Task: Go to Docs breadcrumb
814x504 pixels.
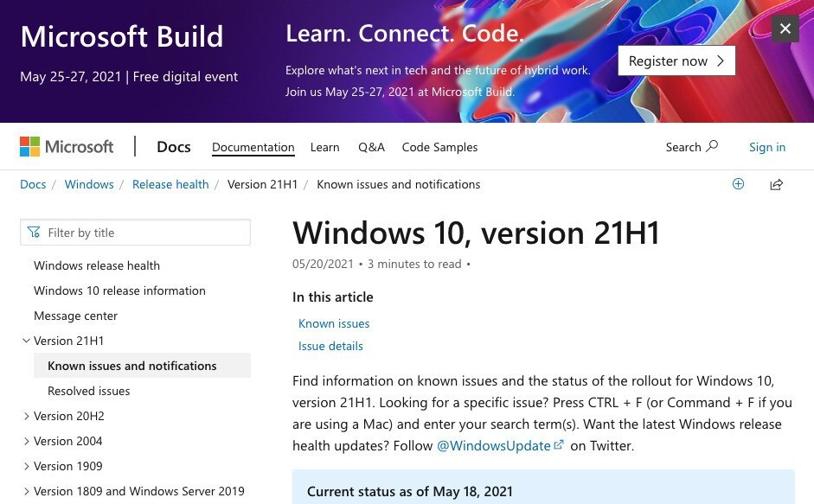Action: coord(33,184)
